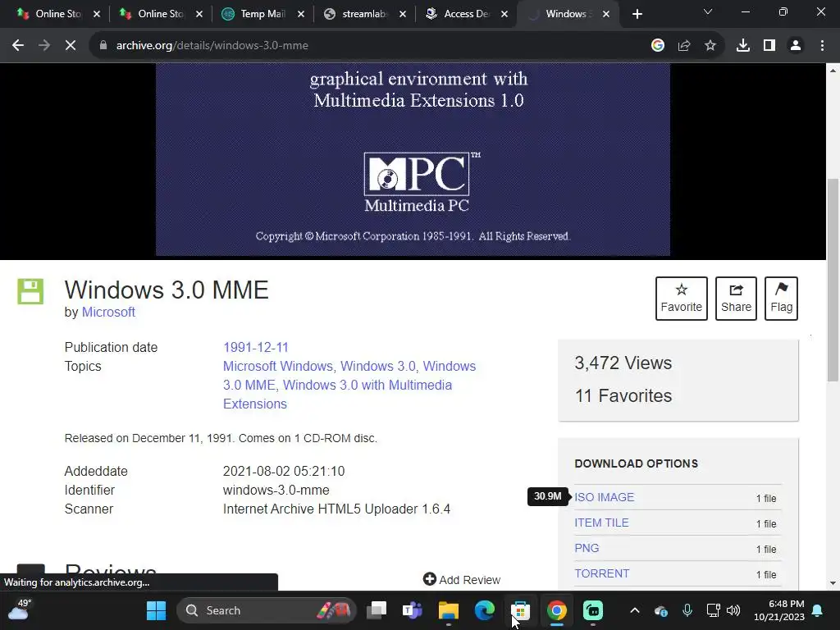
Task: Click Add Review
Action: click(462, 580)
